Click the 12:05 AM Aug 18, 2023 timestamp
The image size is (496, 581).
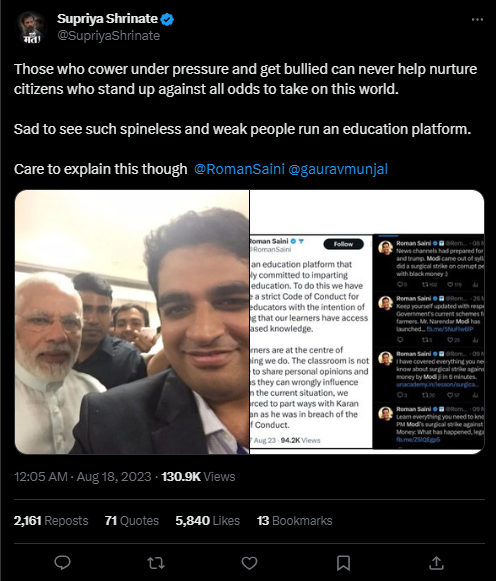[x=83, y=477]
